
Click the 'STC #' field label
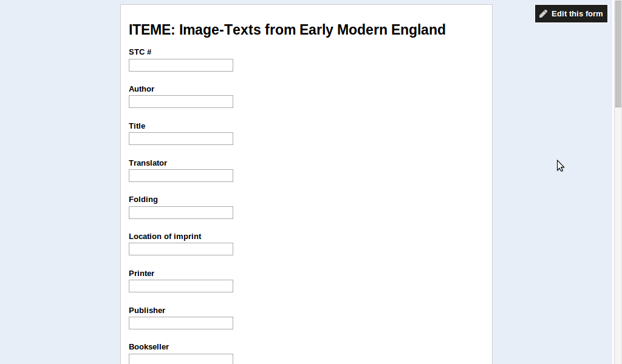click(140, 52)
